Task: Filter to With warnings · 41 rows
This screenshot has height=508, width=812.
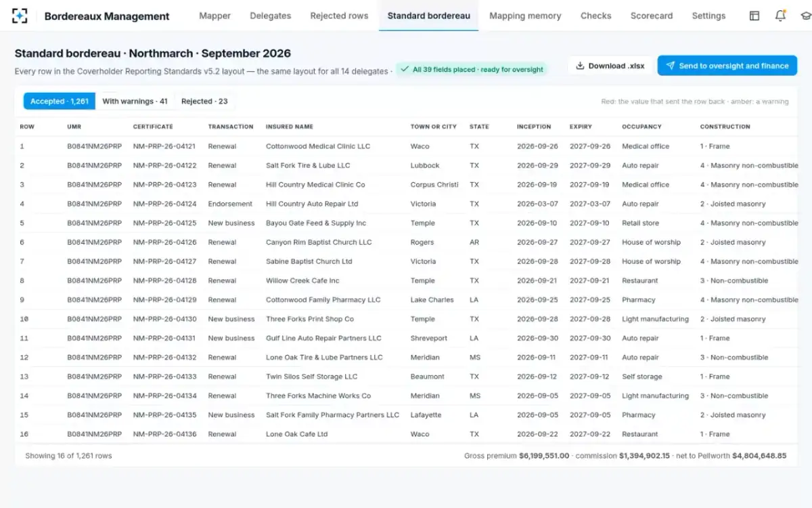Action: coord(135,101)
